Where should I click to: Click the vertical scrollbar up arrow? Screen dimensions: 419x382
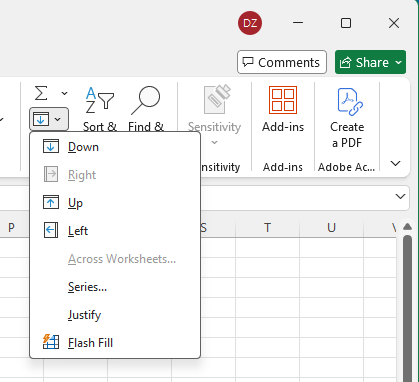click(x=407, y=227)
